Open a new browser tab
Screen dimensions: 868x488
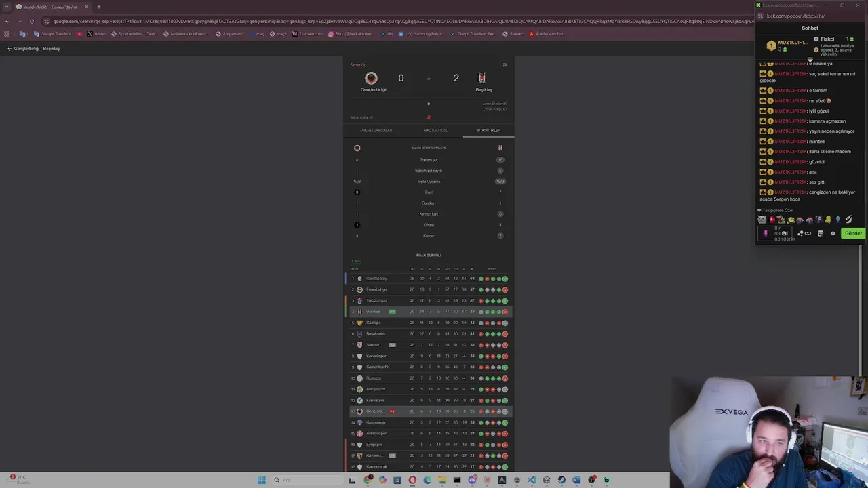click(98, 7)
